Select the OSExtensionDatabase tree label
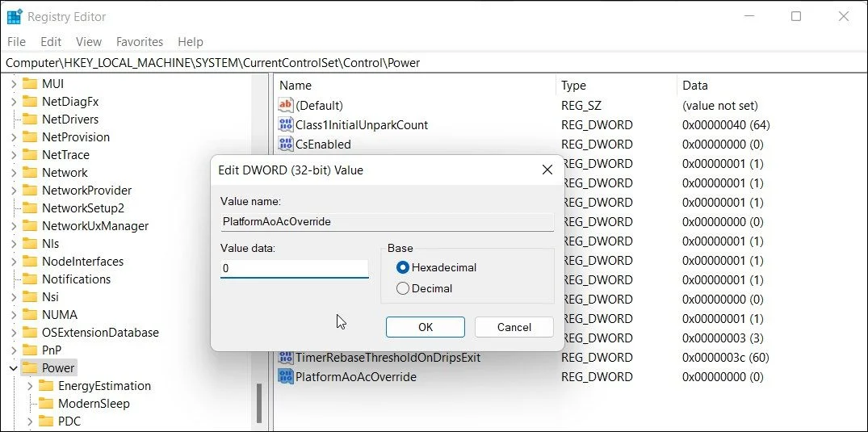 tap(100, 333)
